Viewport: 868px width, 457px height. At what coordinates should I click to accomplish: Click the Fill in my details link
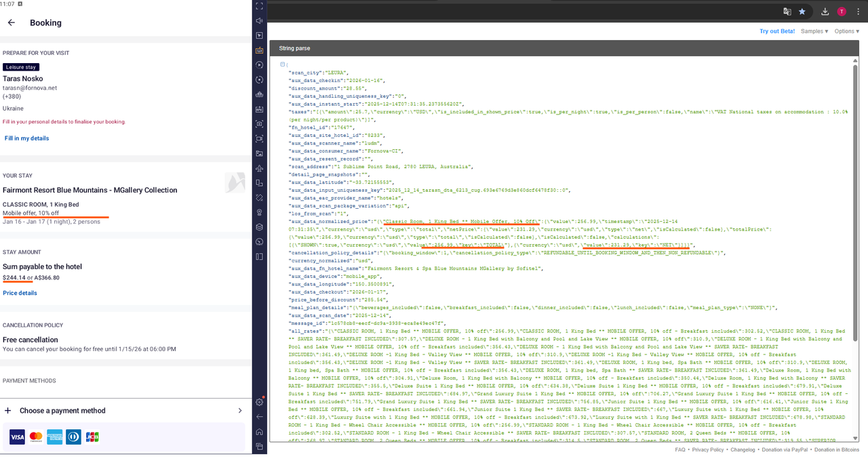(27, 138)
